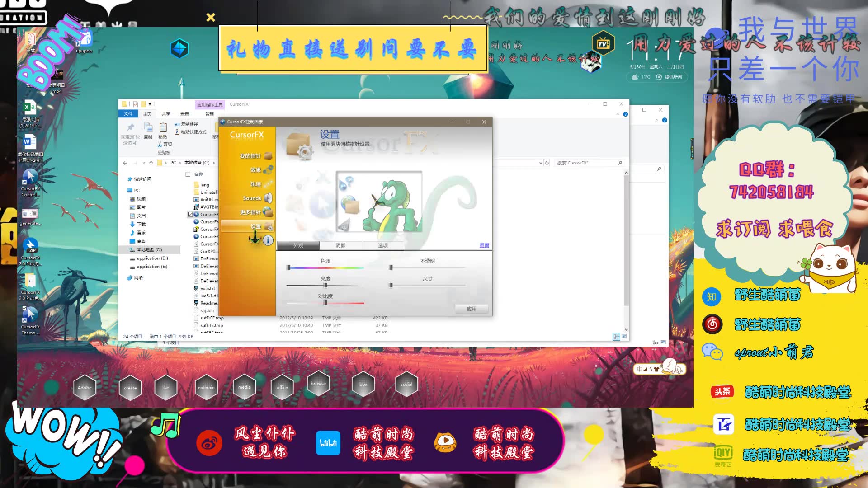Open the Quick Access Toolbar dropdown arrow

pyautogui.click(x=149, y=104)
